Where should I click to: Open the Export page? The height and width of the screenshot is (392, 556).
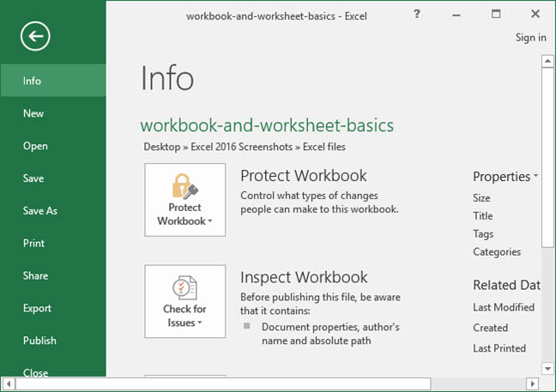coord(53,308)
